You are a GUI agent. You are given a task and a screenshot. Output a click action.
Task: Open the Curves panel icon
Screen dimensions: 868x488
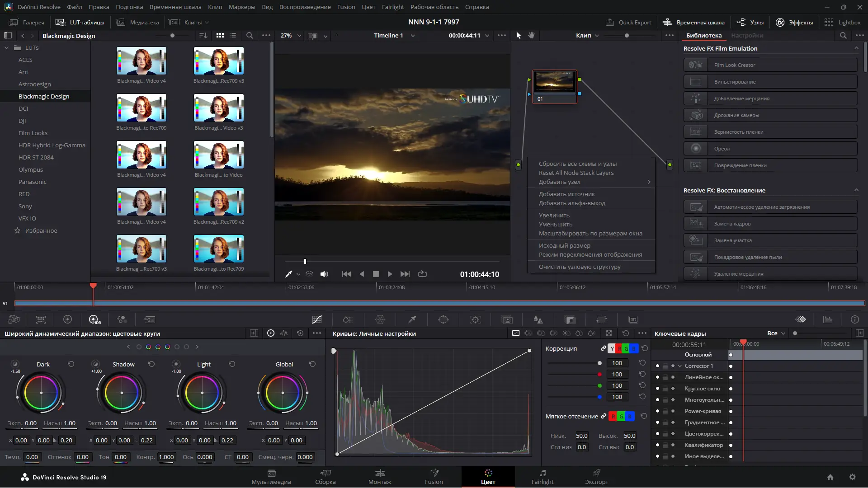316,319
